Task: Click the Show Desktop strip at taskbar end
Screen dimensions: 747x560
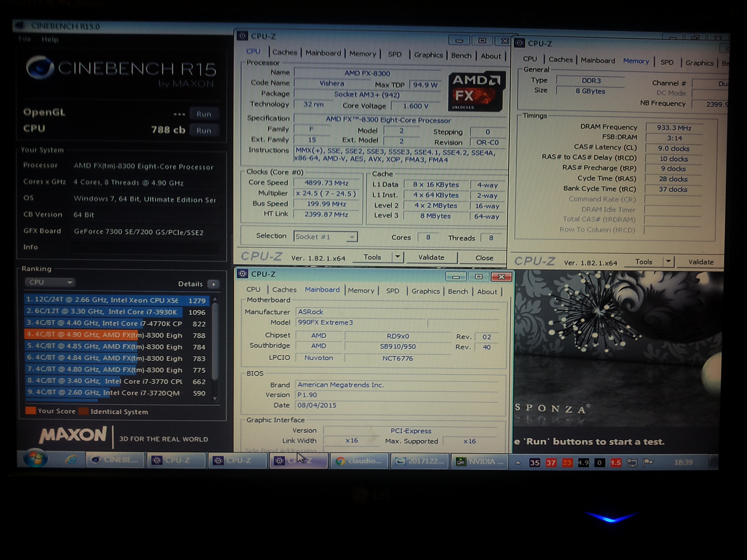Action: coord(713,462)
